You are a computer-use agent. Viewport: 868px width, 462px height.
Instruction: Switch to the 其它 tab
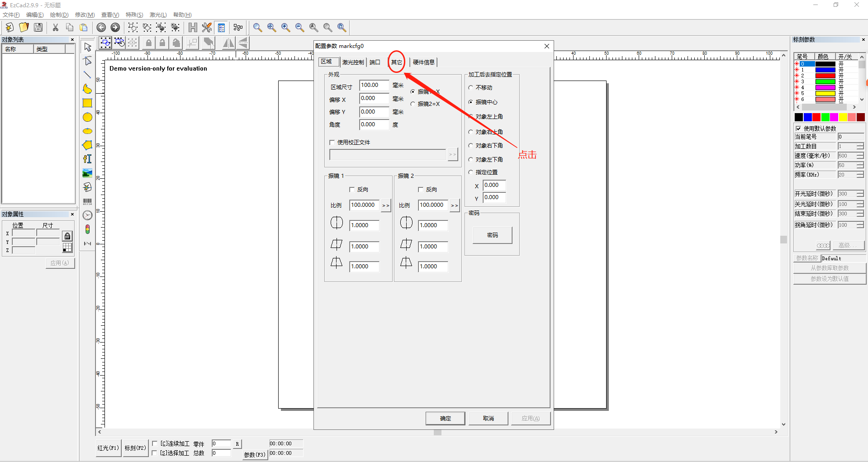click(396, 62)
